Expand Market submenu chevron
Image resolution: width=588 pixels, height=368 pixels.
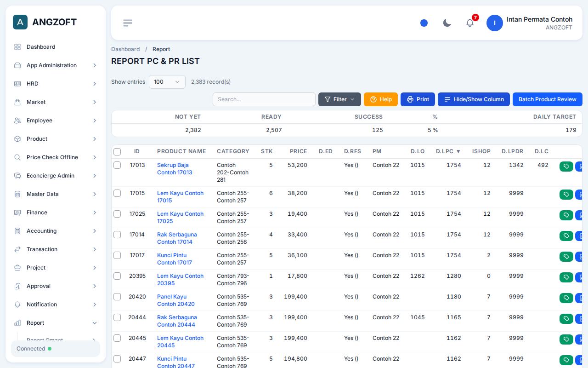(x=95, y=102)
